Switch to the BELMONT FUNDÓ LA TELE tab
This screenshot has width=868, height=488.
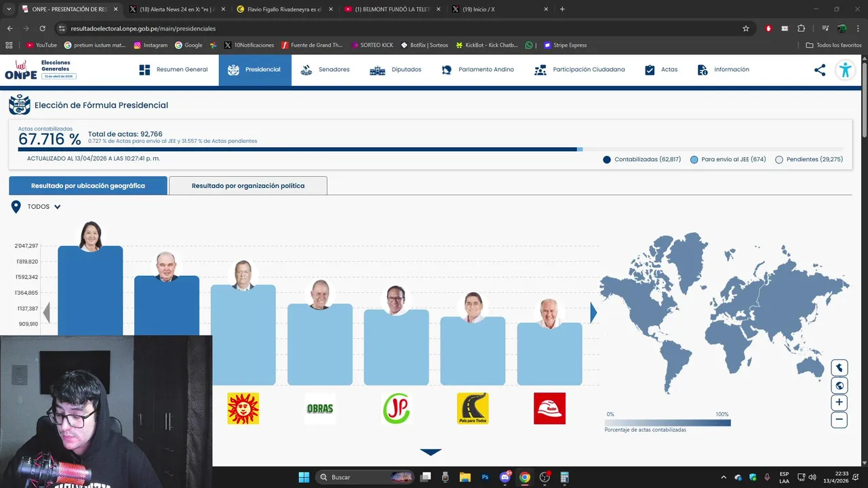pyautogui.click(x=391, y=9)
